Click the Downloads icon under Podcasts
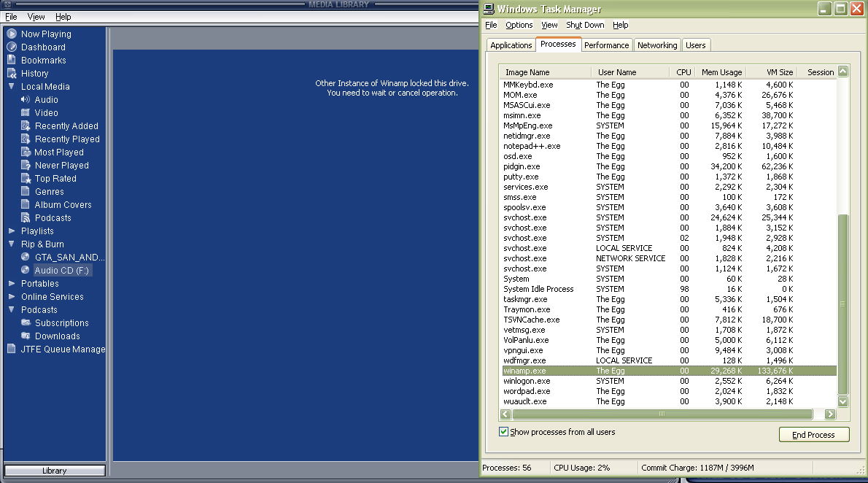The width and height of the screenshot is (868, 483). coord(26,336)
